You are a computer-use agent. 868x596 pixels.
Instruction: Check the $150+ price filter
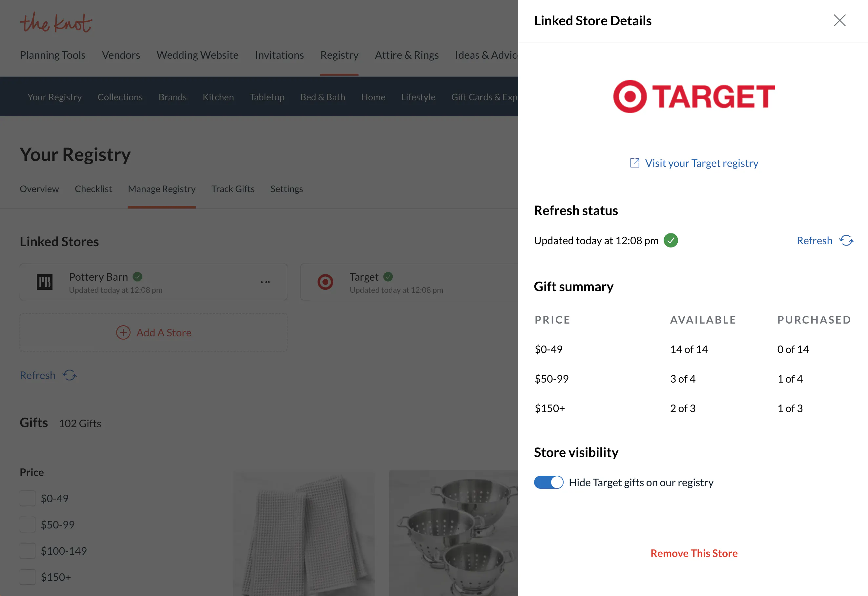(x=27, y=577)
